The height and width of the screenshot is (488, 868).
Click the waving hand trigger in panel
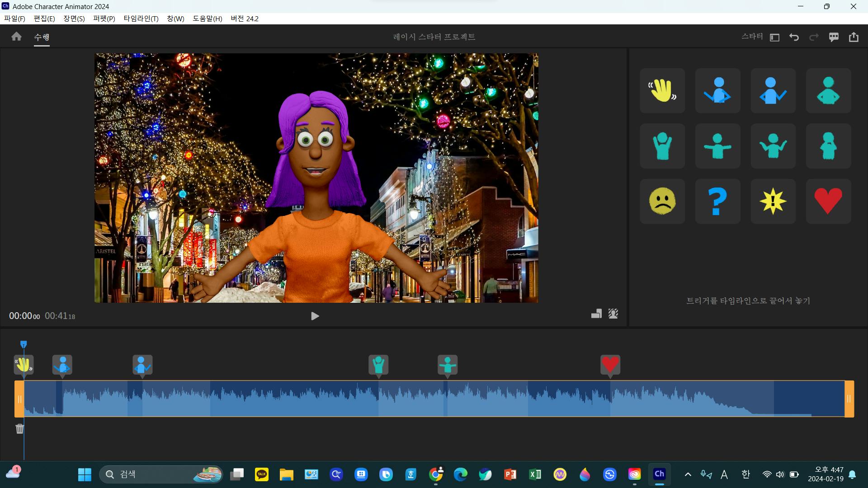[x=662, y=90]
